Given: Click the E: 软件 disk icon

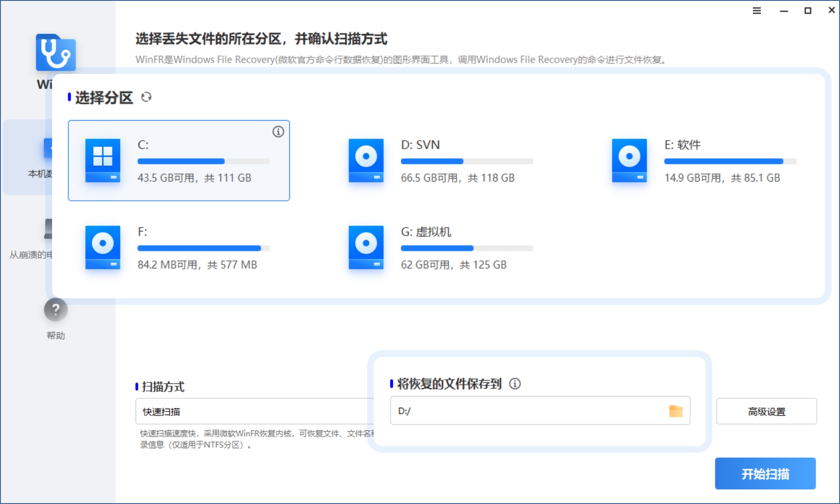Looking at the screenshot, I should click(x=629, y=160).
